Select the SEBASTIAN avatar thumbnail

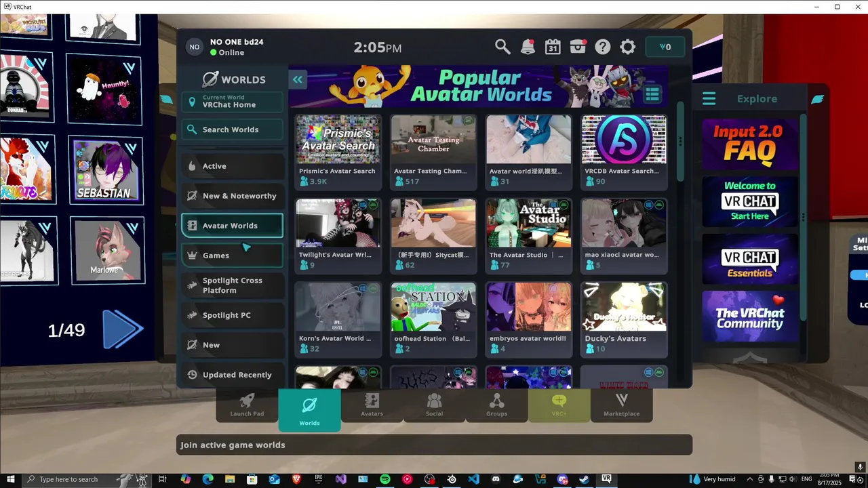click(x=106, y=170)
